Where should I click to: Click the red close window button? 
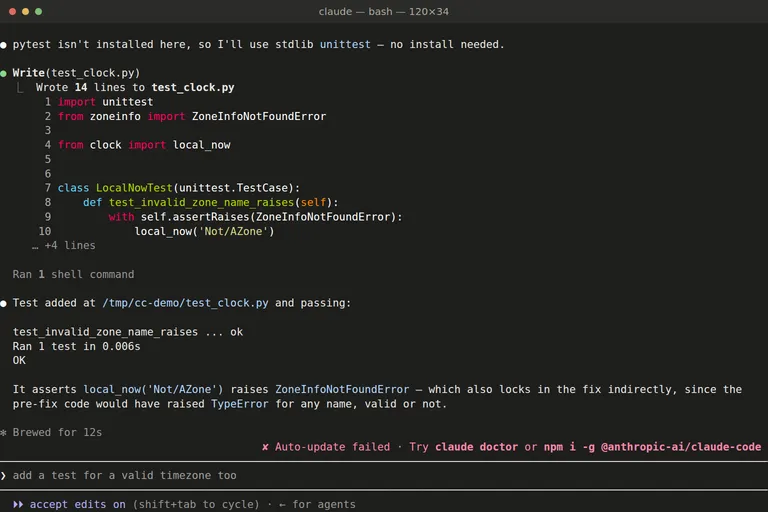(12, 11)
